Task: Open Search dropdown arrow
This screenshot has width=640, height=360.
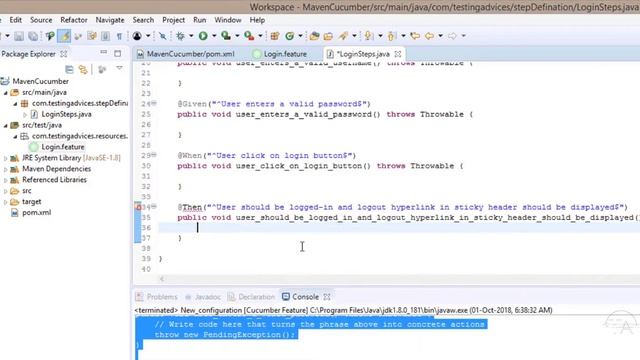Action: pos(354,36)
